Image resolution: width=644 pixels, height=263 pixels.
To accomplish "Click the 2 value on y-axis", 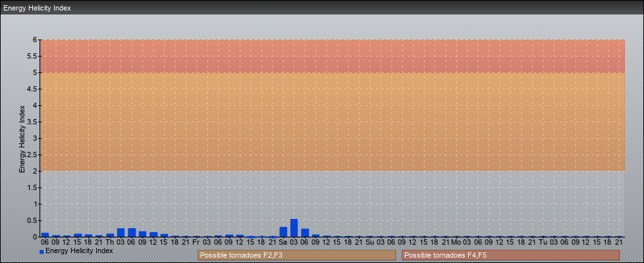I will 36,171.
